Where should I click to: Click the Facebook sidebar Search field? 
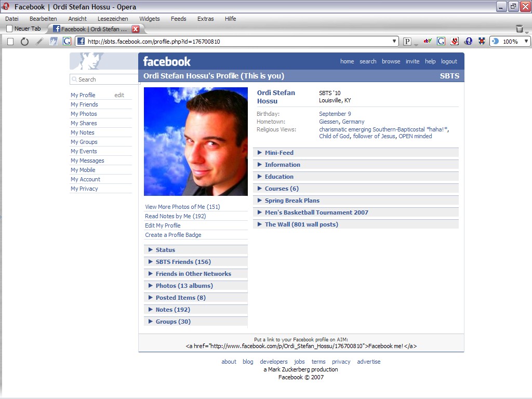point(104,79)
